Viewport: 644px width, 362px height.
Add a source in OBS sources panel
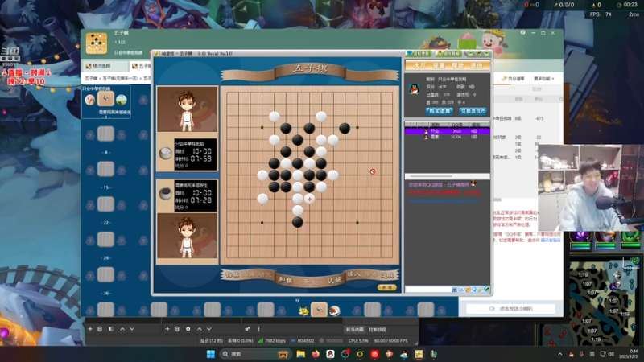(167, 329)
